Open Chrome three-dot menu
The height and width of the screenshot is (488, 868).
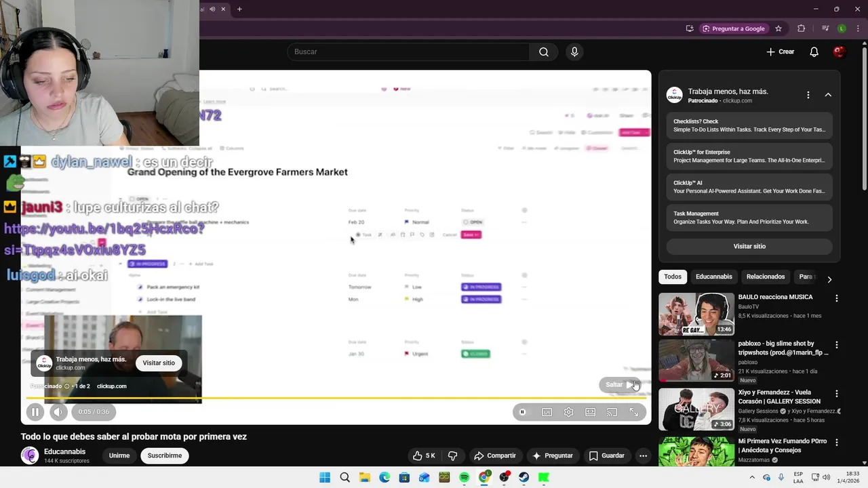pyautogui.click(x=858, y=28)
